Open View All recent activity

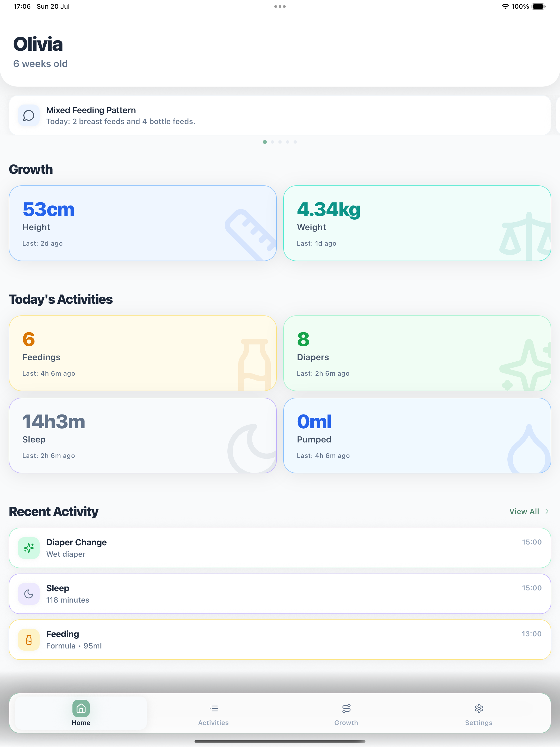pos(529,511)
